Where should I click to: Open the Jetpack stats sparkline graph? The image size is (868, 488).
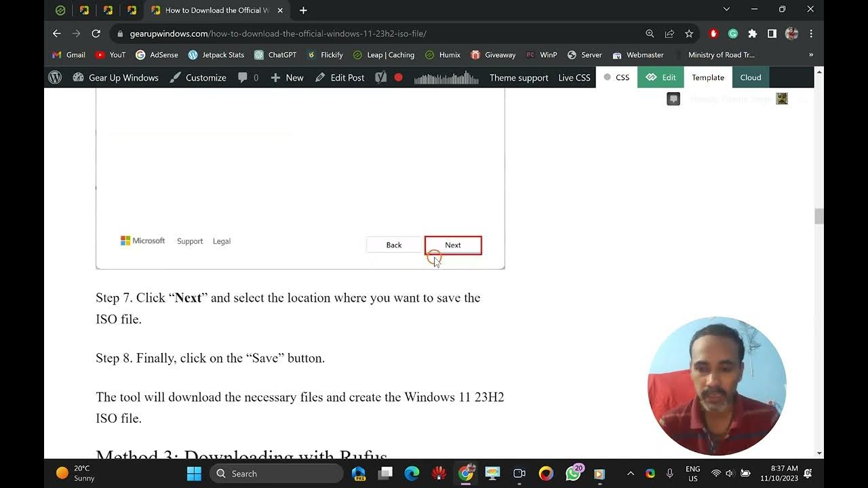coord(446,77)
